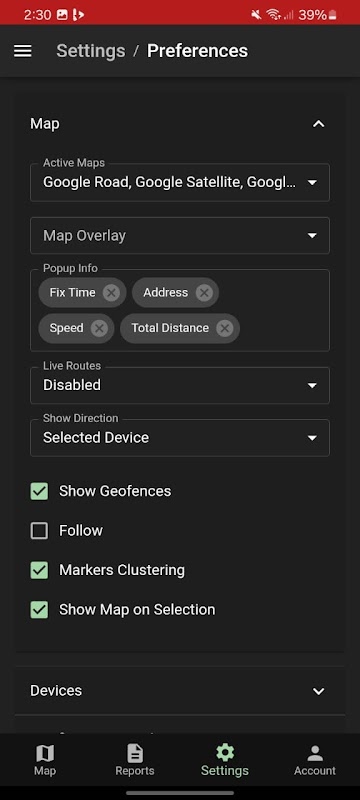Uncheck Show Geofences
360x800 pixels.
point(39,491)
